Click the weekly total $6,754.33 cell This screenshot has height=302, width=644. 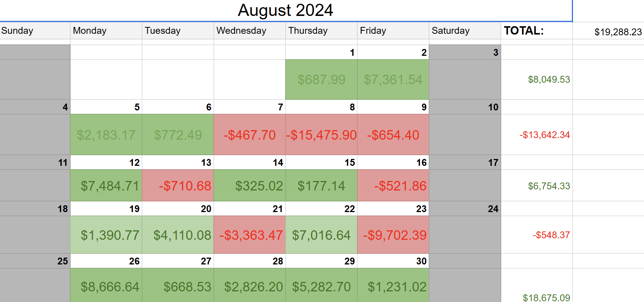[537, 186]
